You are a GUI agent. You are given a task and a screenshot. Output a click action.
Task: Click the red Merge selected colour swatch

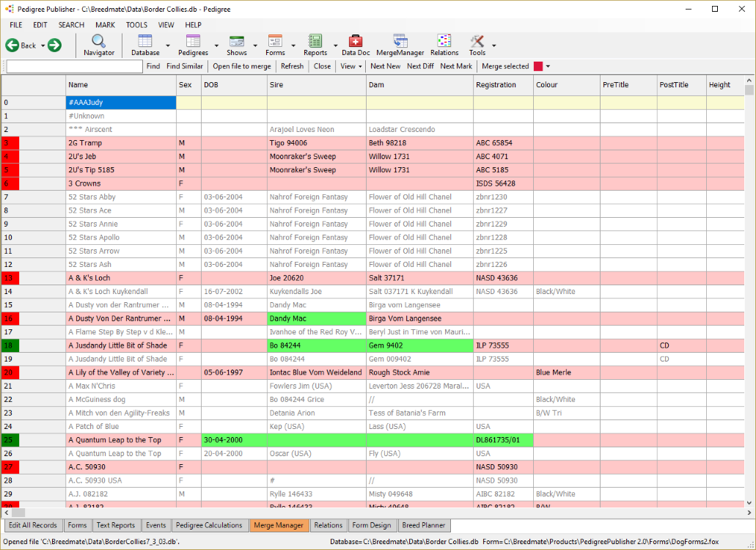coord(538,67)
